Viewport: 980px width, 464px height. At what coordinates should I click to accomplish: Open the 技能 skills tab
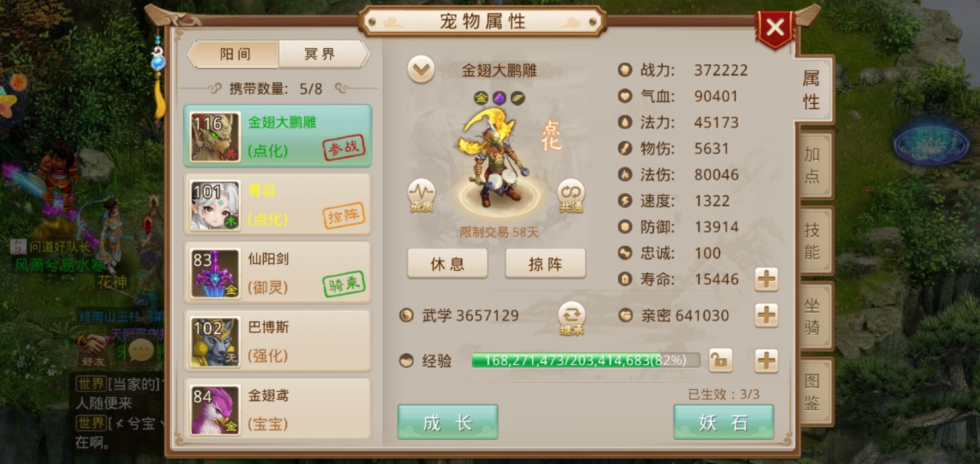coord(812,240)
